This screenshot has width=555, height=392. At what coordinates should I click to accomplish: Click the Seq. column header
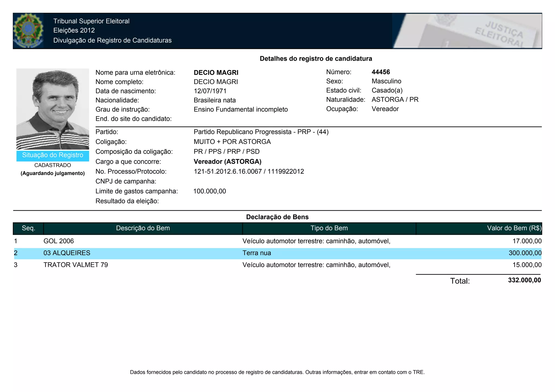(28, 228)
